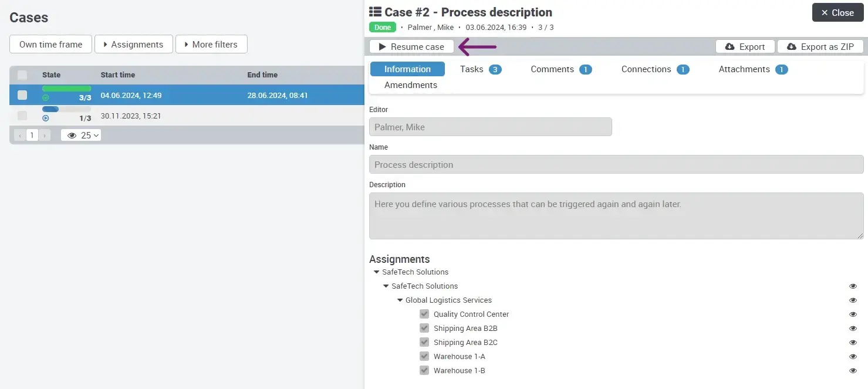Open the Attachments tab
This screenshot has height=389, width=868.
coord(752,69)
